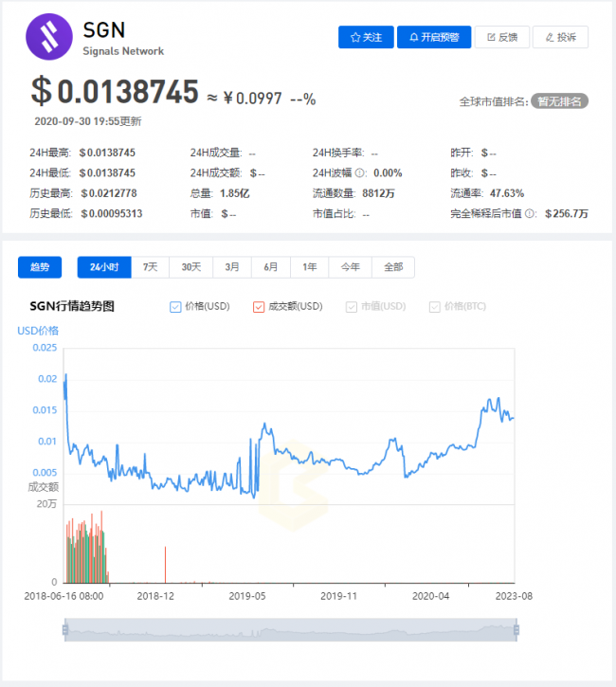
Task: Toggle the 成交额(USD) checkbox
Action: coord(259,307)
